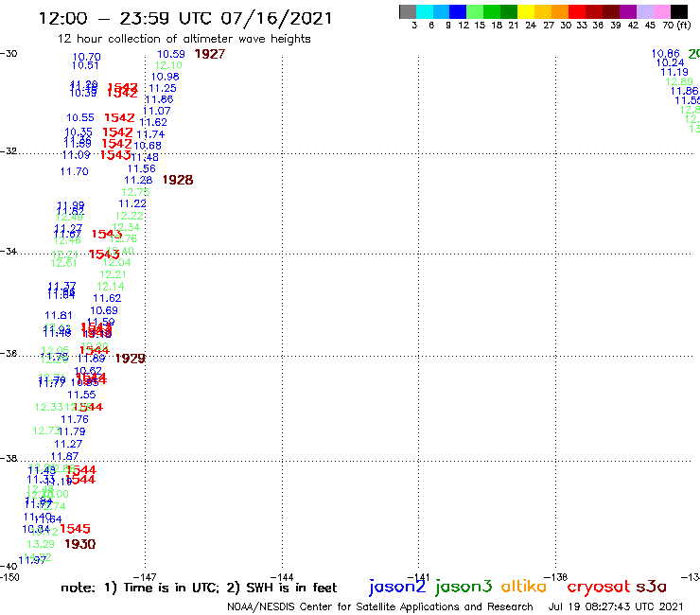Screen dimensions: 700x615
Task: Click the wave height value '10.59'
Action: coord(171,54)
